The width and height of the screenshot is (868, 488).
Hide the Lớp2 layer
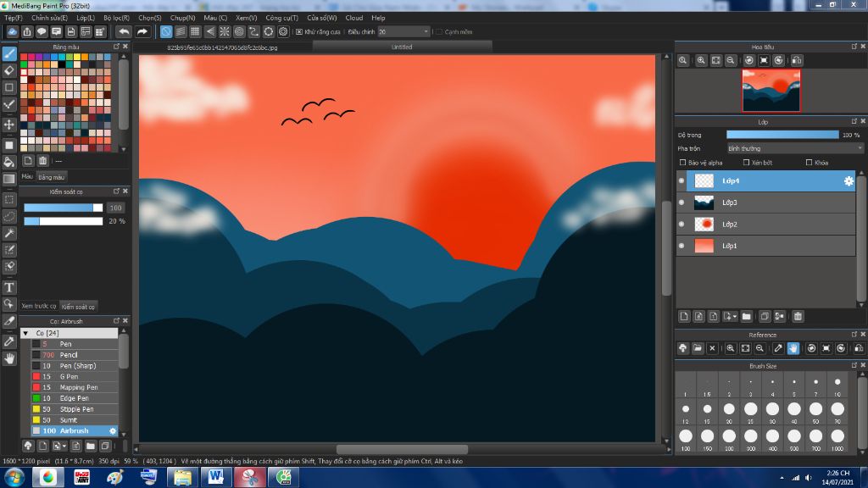click(x=682, y=224)
